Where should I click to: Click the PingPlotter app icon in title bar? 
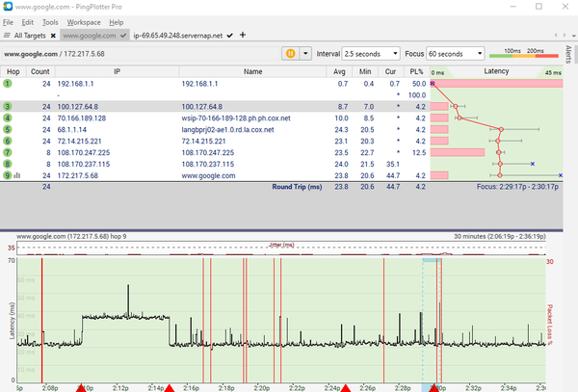point(8,7)
